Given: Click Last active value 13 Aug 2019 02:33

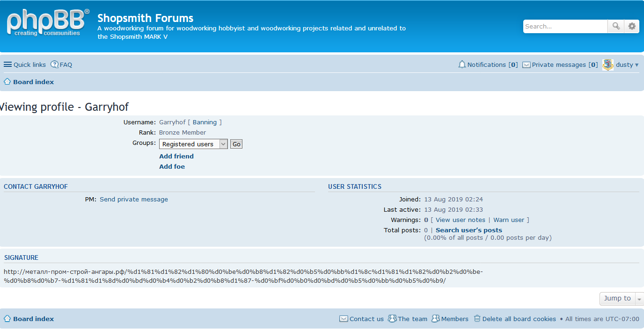Looking at the screenshot, I should point(454,209).
